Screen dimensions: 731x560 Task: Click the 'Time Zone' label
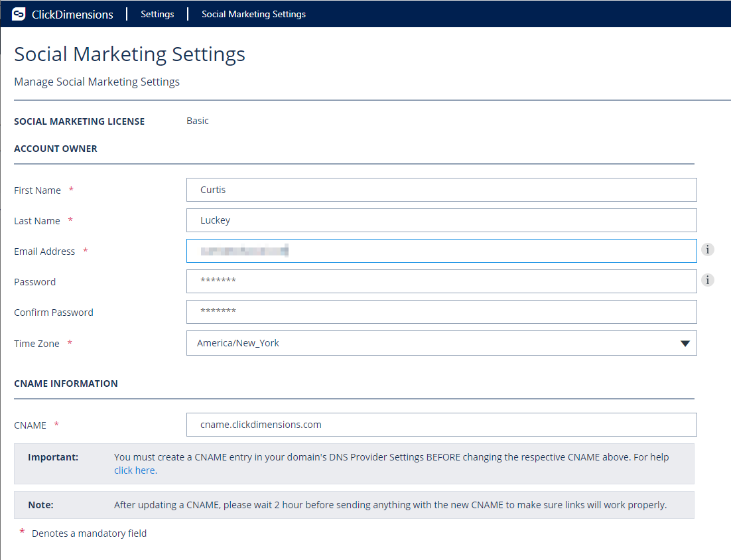36,344
